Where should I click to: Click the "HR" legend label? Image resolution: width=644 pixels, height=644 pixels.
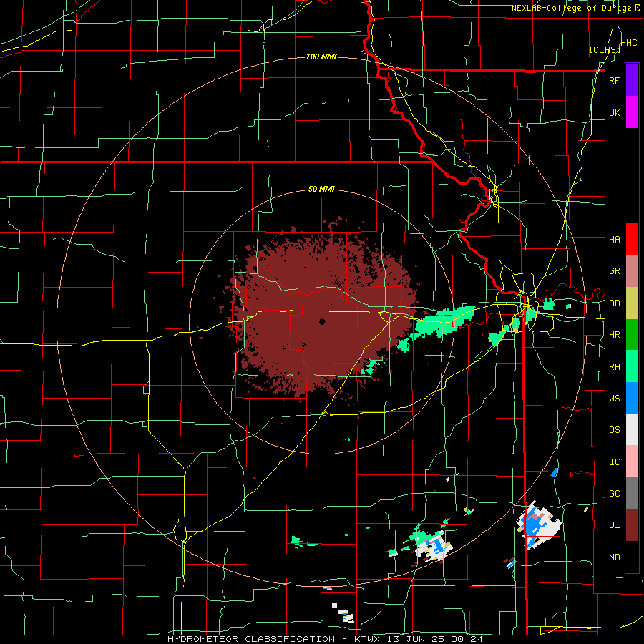[614, 335]
